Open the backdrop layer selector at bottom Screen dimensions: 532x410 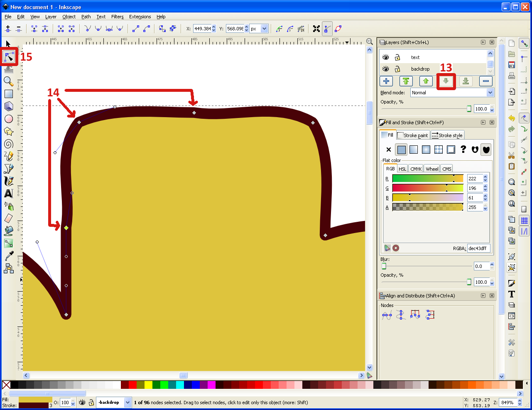pos(113,402)
